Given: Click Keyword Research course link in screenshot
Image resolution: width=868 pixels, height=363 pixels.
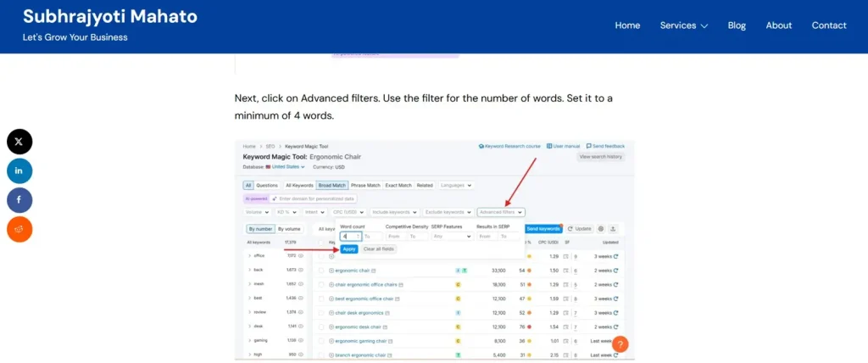Looking at the screenshot, I should click(x=509, y=147).
